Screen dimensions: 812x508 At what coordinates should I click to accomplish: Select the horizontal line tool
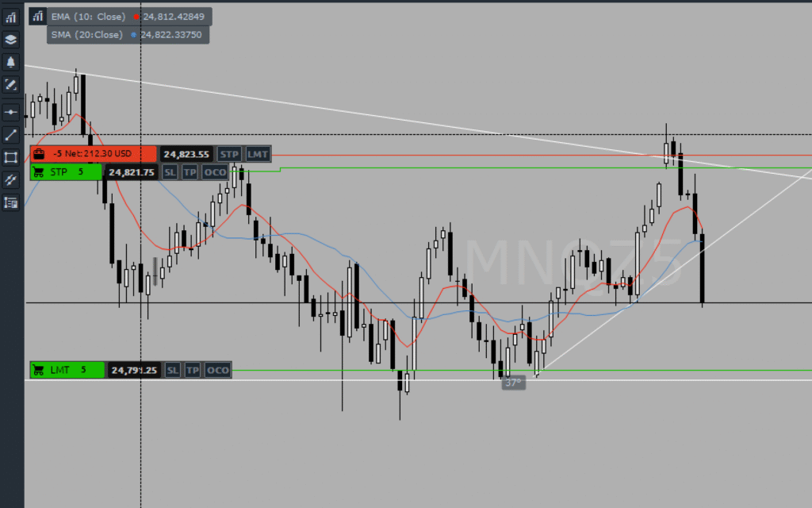(11, 112)
